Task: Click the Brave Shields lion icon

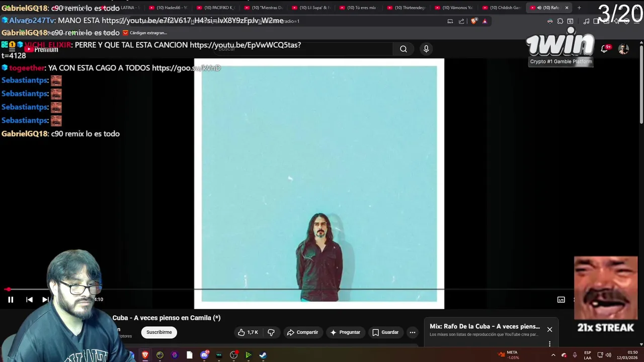Action: click(x=473, y=21)
